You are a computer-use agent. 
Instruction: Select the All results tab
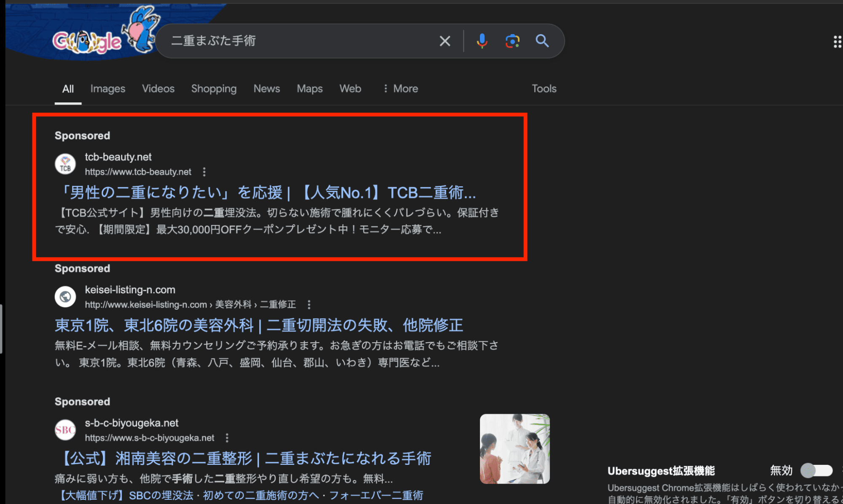click(68, 89)
